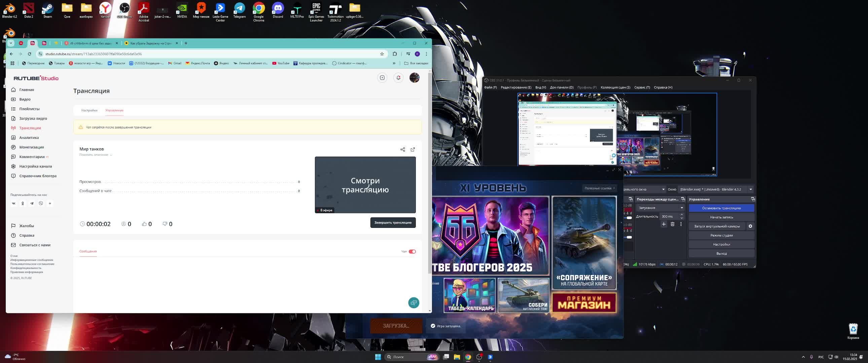Open Discord desktop shortcut

(278, 10)
